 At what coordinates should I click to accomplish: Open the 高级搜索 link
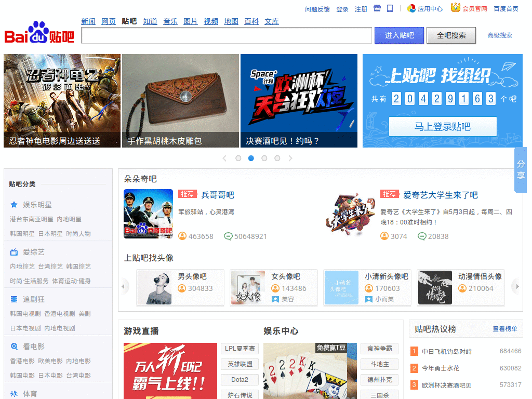(x=500, y=35)
